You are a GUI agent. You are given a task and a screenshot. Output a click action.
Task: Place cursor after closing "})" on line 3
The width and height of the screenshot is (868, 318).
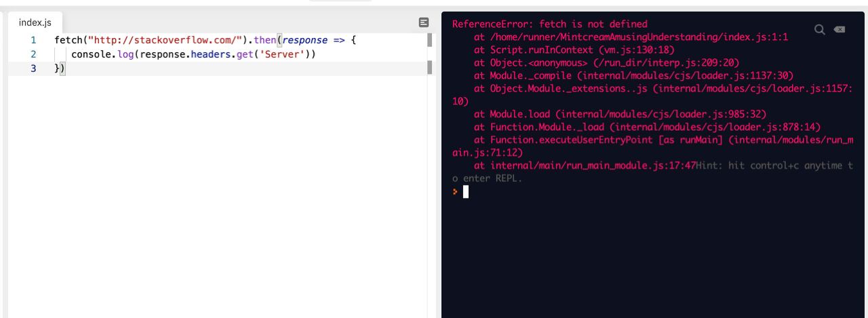click(x=65, y=68)
